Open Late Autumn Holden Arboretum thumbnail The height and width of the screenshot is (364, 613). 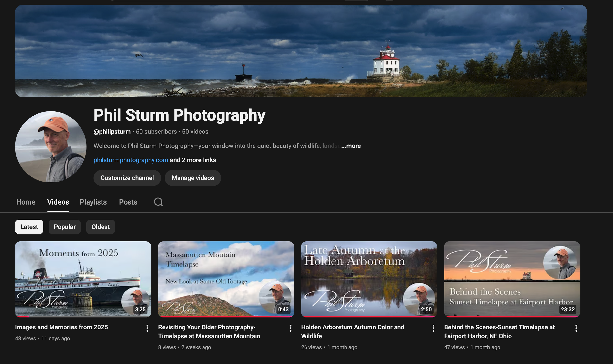point(369,279)
